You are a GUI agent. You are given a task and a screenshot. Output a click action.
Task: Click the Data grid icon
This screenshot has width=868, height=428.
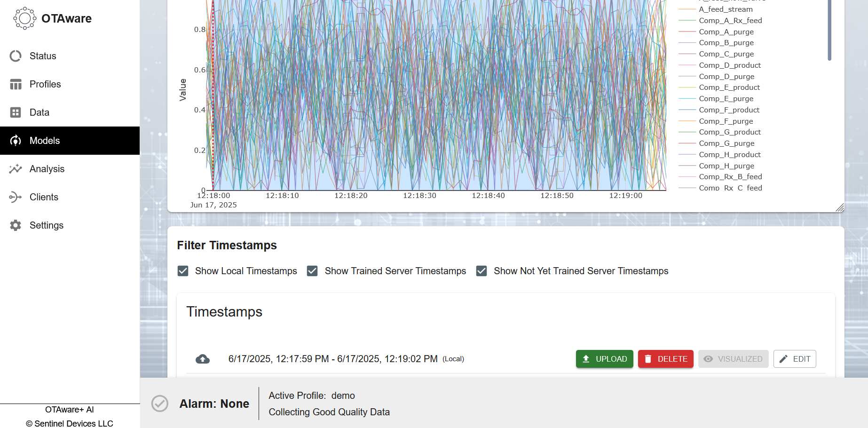(x=16, y=112)
